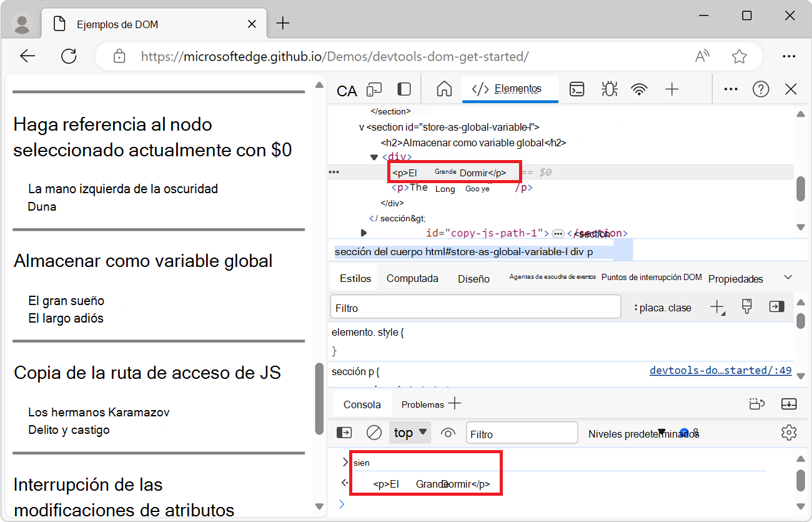Open the user profile avatar
Screen dimensions: 812x522
pos(22,24)
